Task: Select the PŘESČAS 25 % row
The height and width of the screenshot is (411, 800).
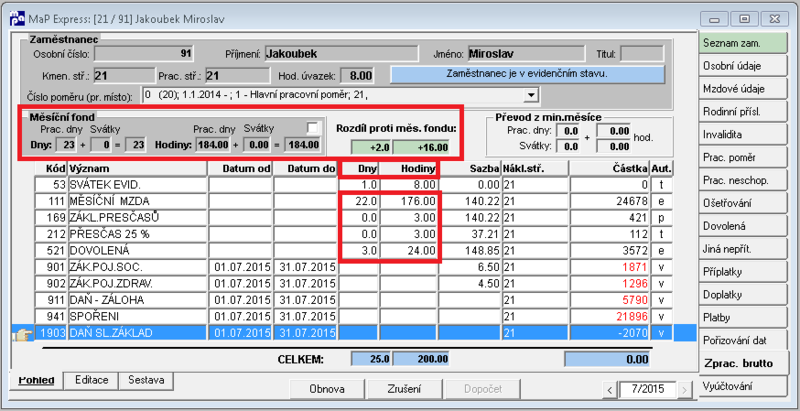Action: 354,234
